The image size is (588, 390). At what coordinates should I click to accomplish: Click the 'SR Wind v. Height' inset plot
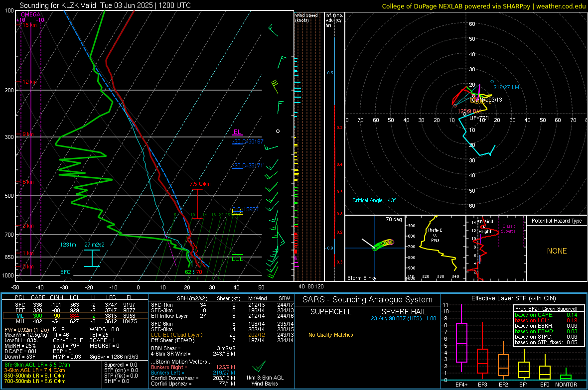496,248
